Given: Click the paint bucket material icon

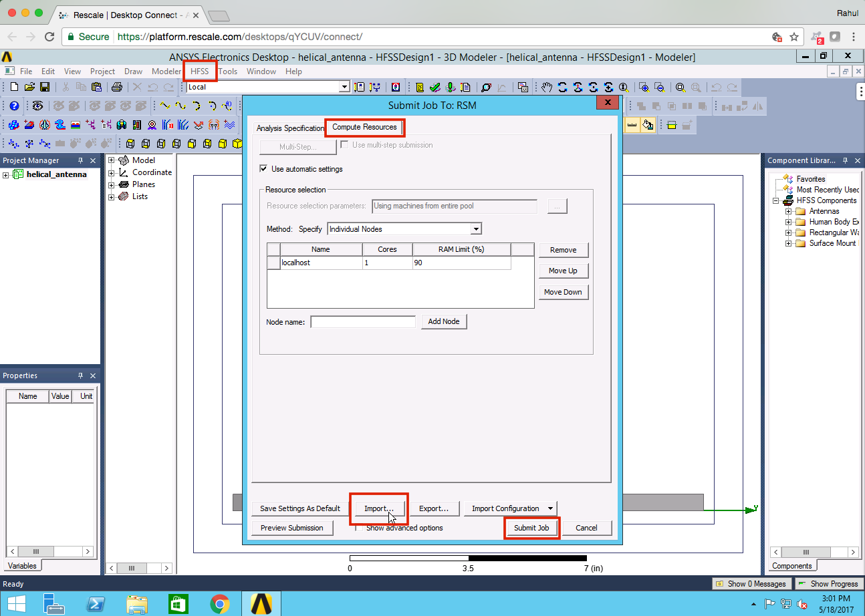Looking at the screenshot, I should 647,124.
